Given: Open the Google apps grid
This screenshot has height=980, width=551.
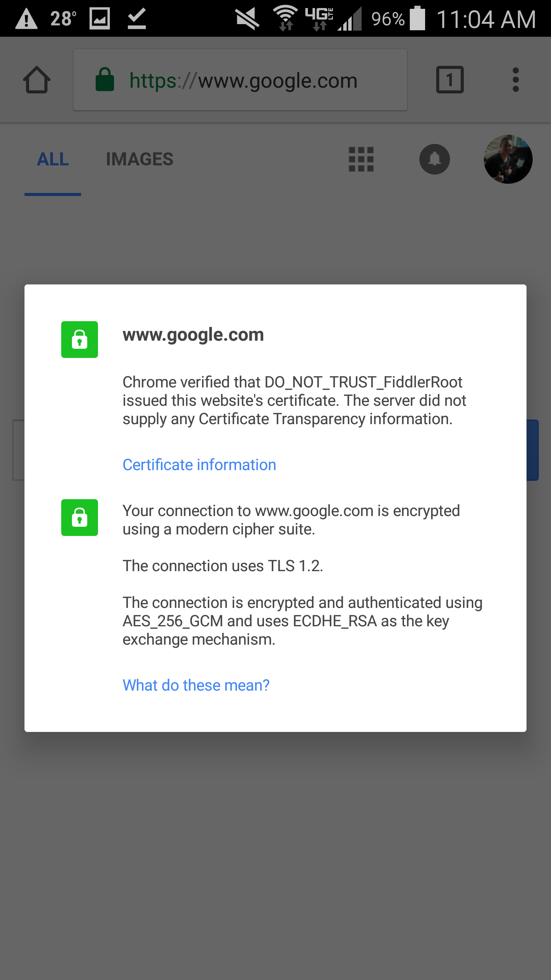Looking at the screenshot, I should (361, 159).
